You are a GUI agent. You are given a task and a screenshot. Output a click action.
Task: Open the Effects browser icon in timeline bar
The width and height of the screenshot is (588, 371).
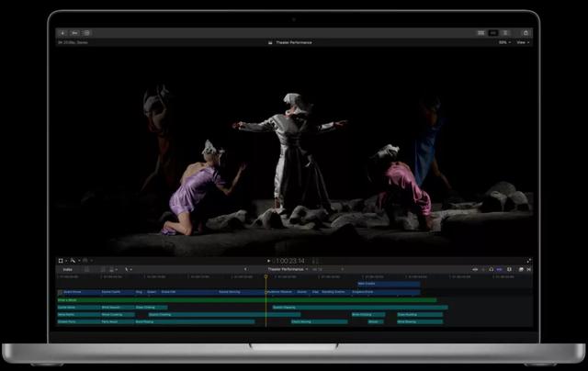click(521, 269)
